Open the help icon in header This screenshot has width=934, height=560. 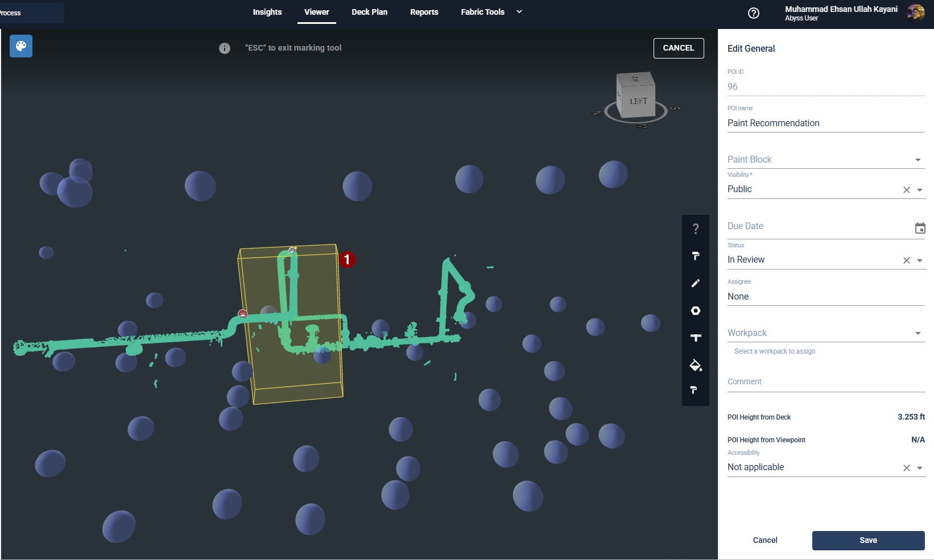[x=753, y=13]
